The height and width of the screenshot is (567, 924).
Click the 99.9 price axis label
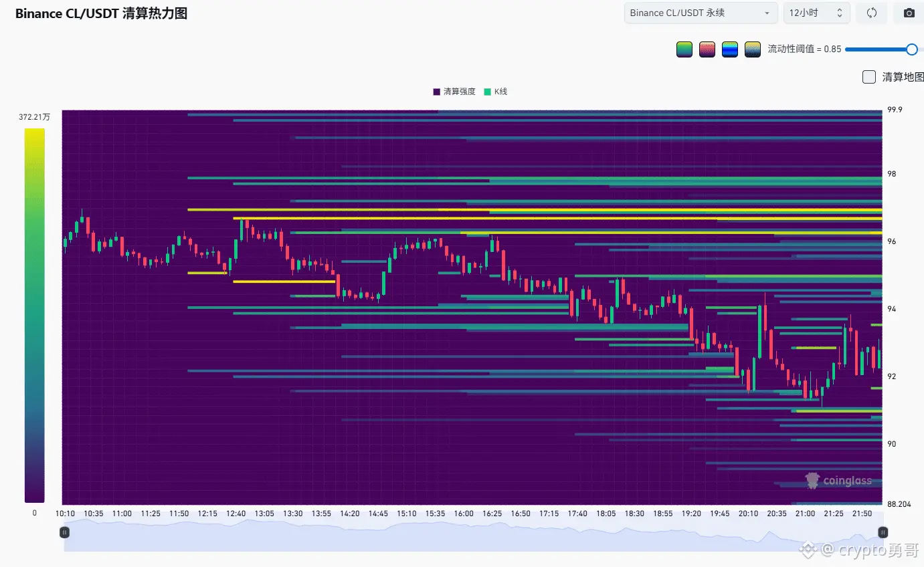point(896,110)
